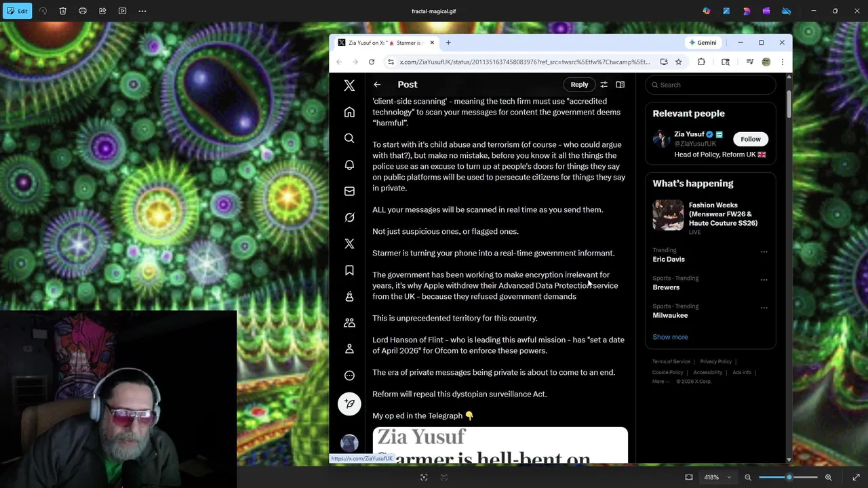
Task: Go back from Post with arrow
Action: coord(377,85)
